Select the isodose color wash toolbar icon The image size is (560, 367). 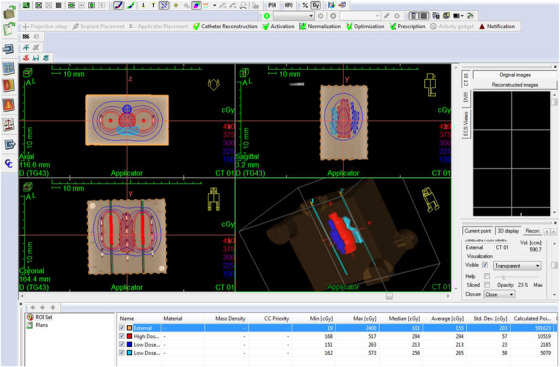point(196,5)
